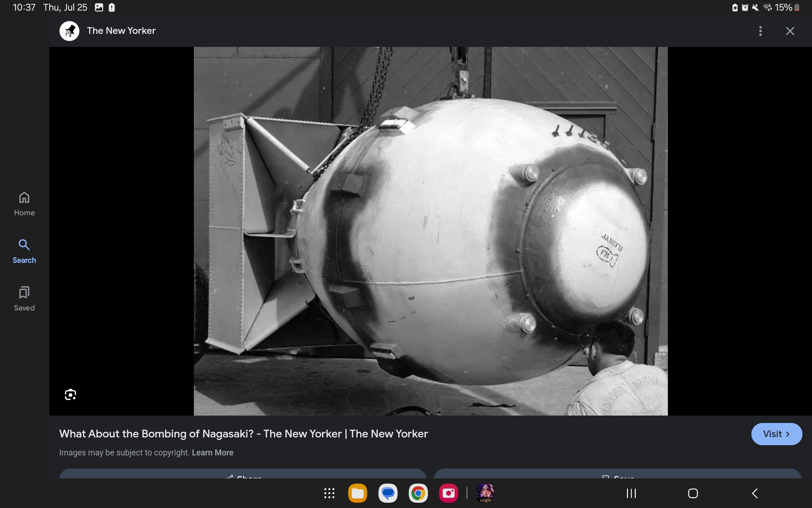Image resolution: width=812 pixels, height=508 pixels.
Task: Launch Chrome from the taskbar
Action: tap(418, 493)
